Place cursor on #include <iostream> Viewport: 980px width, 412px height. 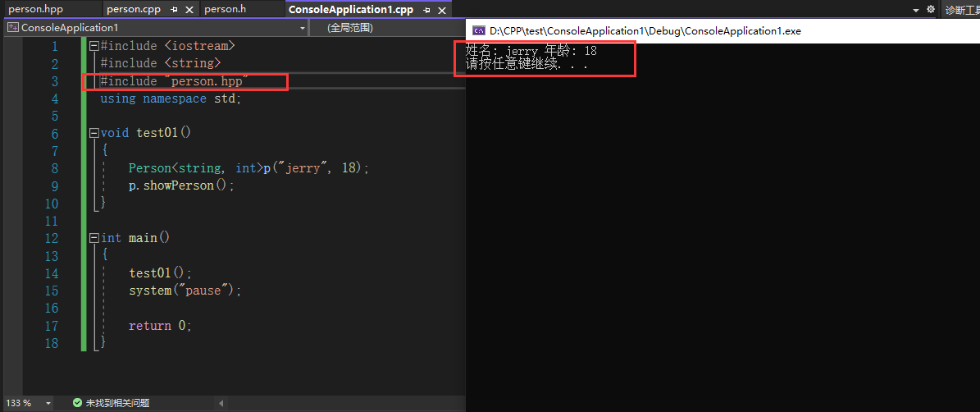pyautogui.click(x=167, y=46)
